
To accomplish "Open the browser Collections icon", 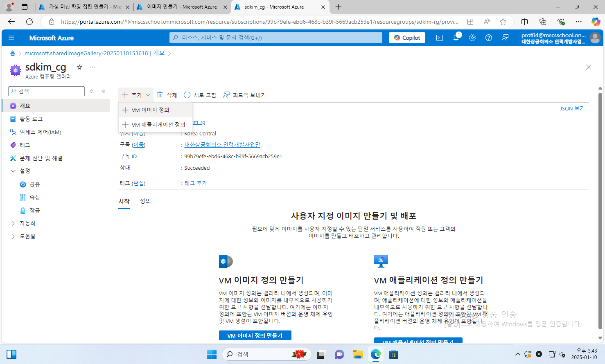I will [543, 22].
